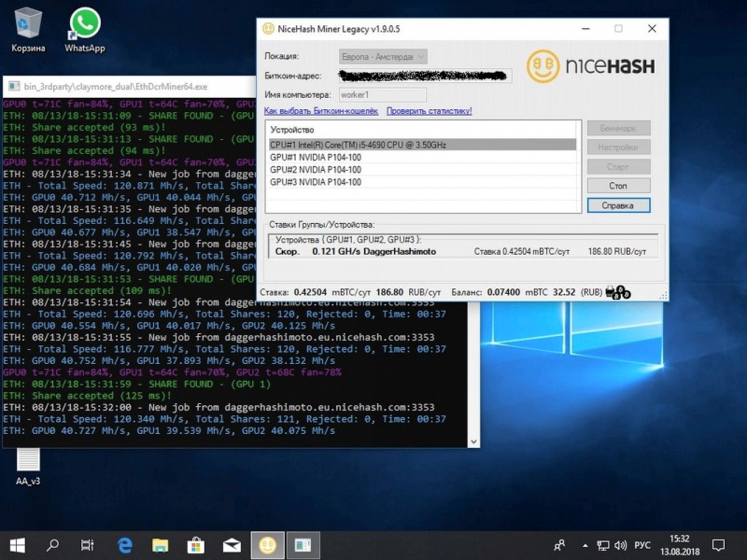Click the Бенчмарк button

tap(618, 128)
